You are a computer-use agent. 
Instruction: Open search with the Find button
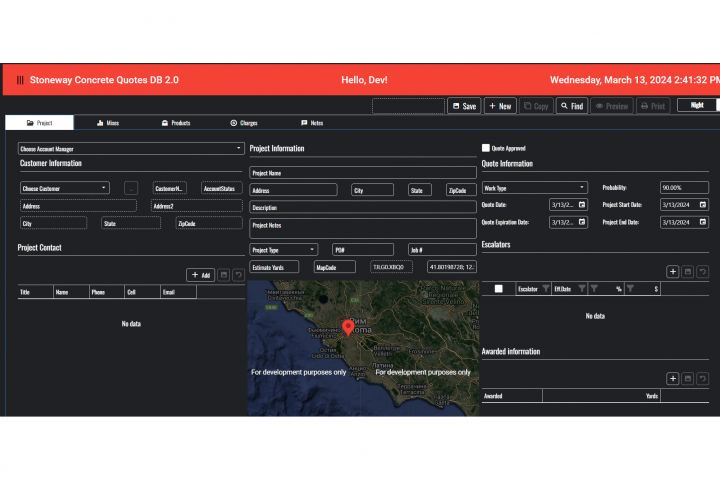[x=572, y=106]
